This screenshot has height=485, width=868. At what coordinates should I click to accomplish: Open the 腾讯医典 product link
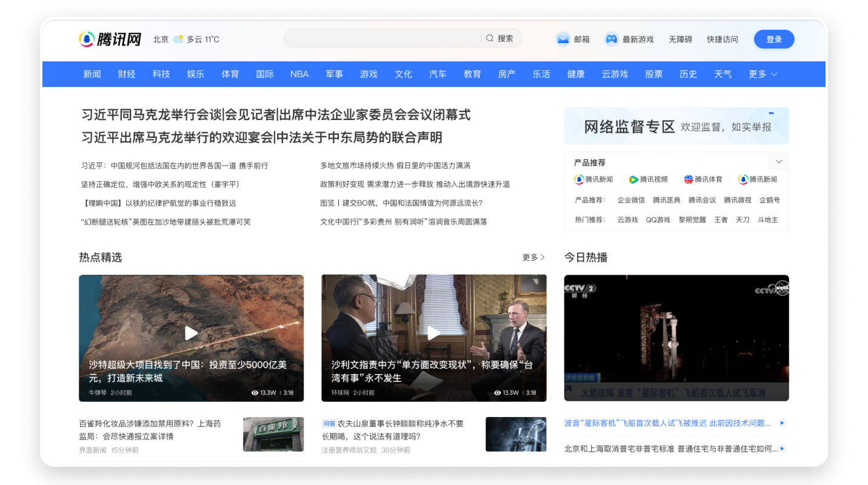pyautogui.click(x=666, y=200)
